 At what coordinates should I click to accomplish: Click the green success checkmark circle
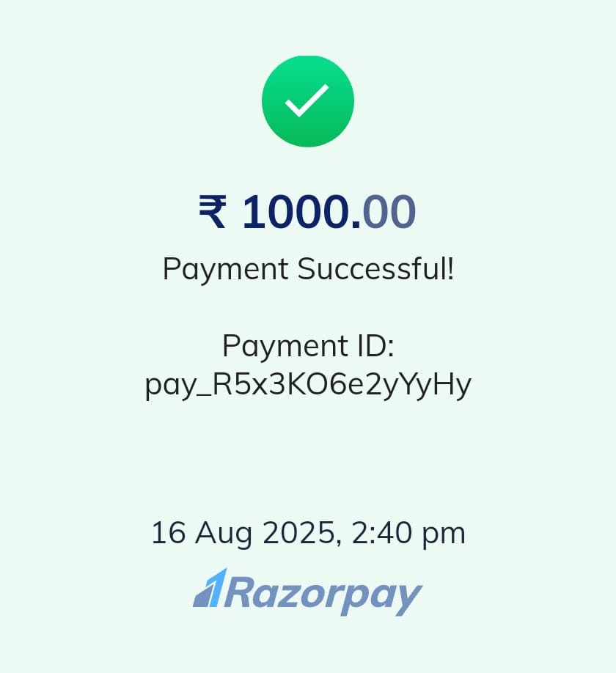click(x=308, y=101)
